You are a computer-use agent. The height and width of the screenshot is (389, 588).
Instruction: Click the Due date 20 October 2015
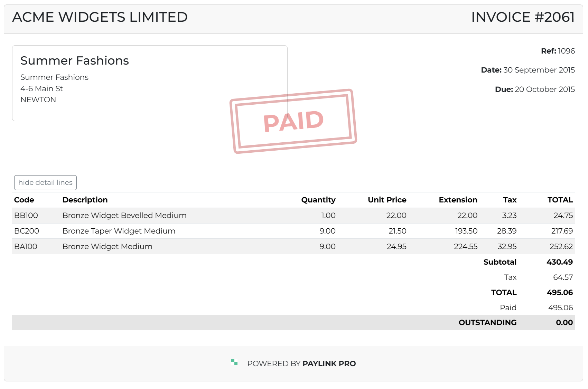544,89
